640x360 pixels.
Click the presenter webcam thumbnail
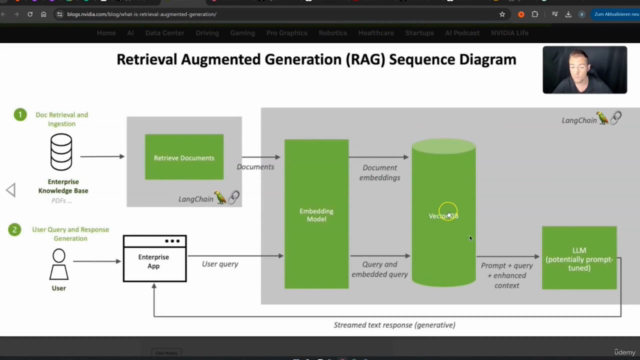584,70
